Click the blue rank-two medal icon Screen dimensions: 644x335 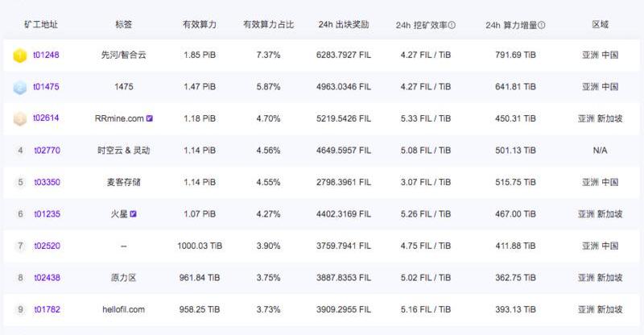click(x=19, y=87)
